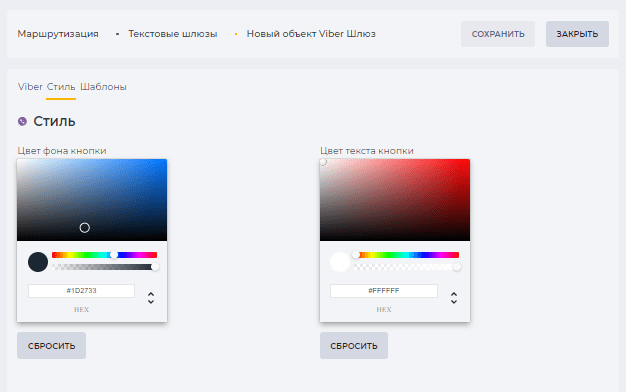626x392 pixels.
Task: Click the white preview swatch of the text color
Action: pos(340,262)
